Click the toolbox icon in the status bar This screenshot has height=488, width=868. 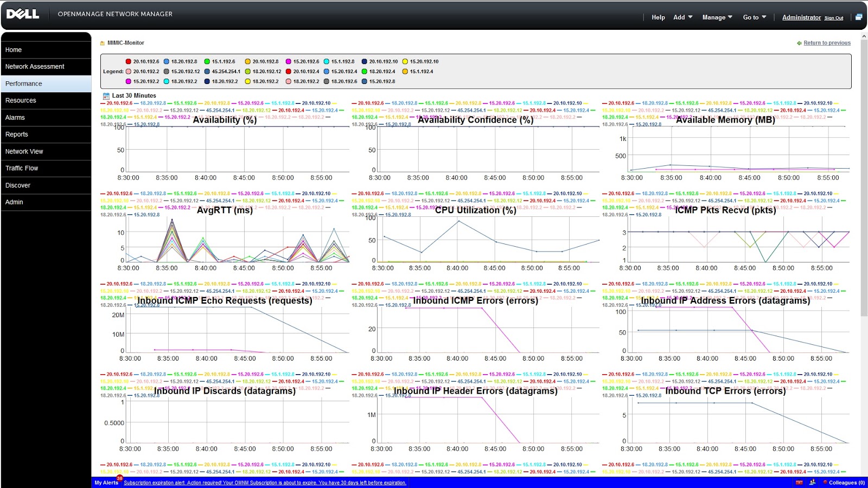pyautogui.click(x=799, y=482)
